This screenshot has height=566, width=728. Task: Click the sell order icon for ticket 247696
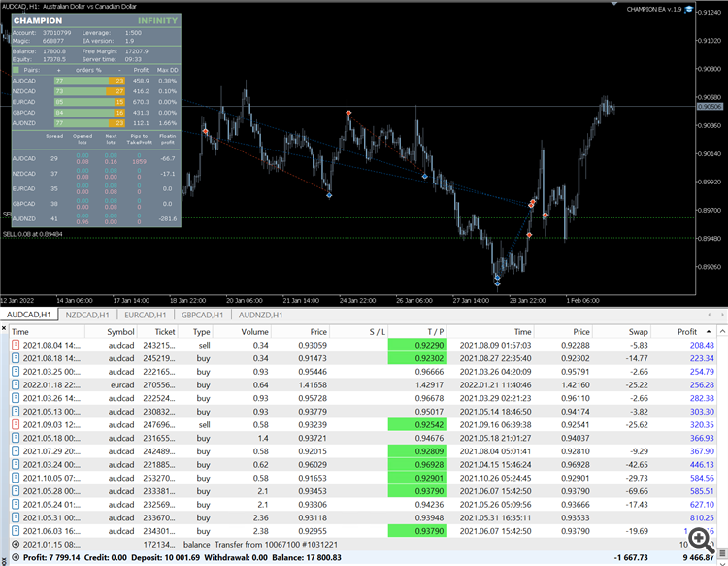coord(16,425)
